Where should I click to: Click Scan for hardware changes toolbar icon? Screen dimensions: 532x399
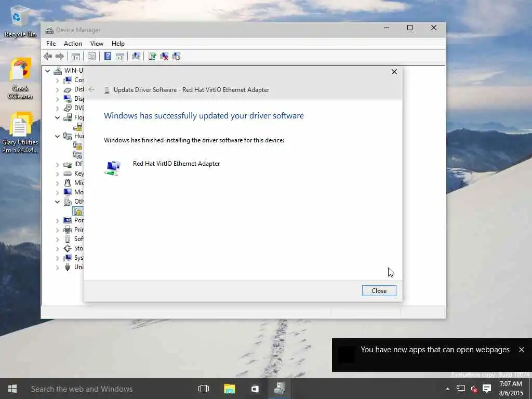click(136, 56)
